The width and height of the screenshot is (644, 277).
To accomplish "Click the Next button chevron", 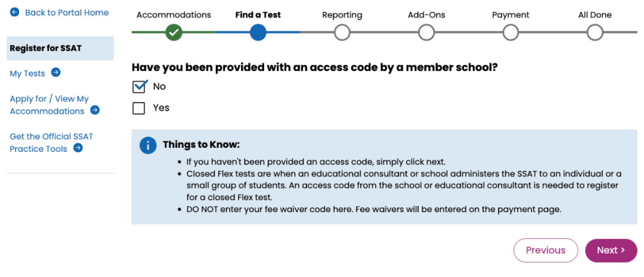I will tap(623, 250).
